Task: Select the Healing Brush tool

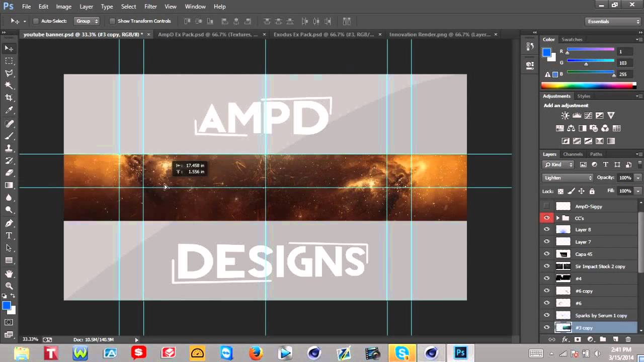Action: (x=9, y=124)
